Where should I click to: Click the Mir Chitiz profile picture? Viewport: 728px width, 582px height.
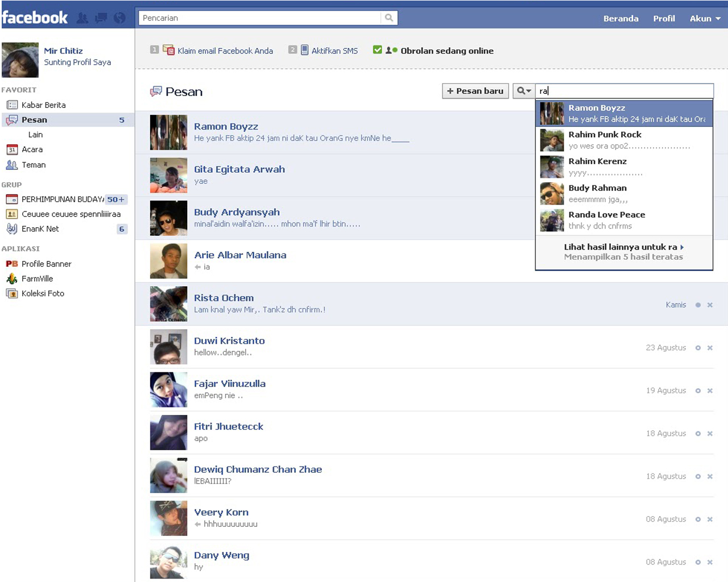[x=20, y=60]
